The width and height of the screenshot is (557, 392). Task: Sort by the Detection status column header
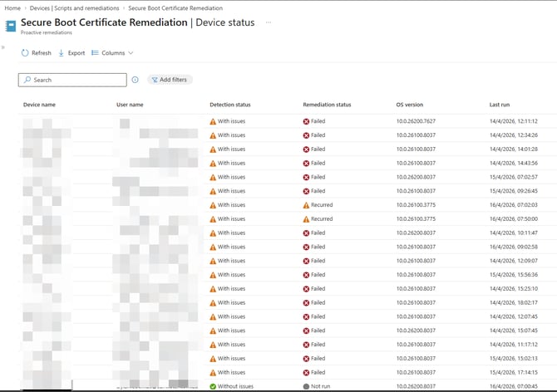[229, 105]
